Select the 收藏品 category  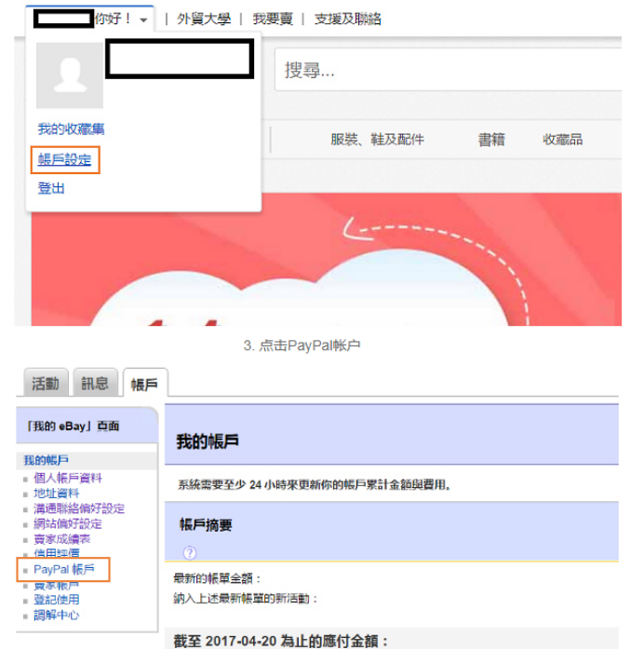tap(562, 140)
